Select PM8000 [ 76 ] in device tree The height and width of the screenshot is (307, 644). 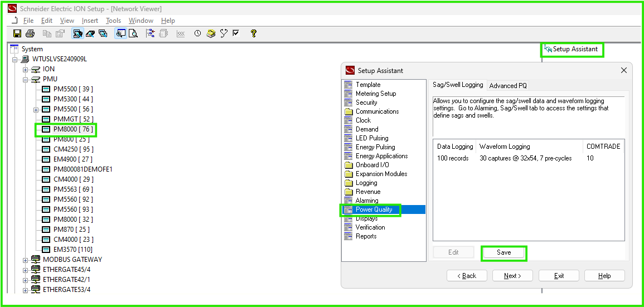tap(73, 129)
